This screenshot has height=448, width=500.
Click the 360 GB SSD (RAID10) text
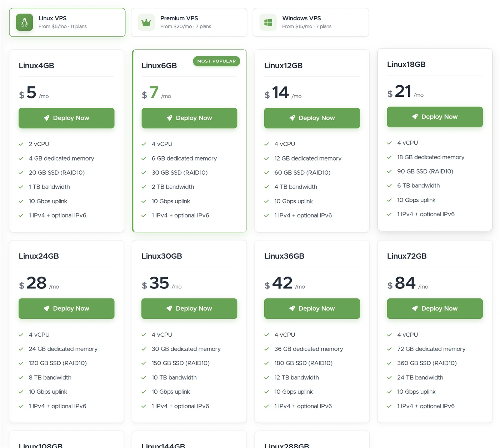[427, 363]
